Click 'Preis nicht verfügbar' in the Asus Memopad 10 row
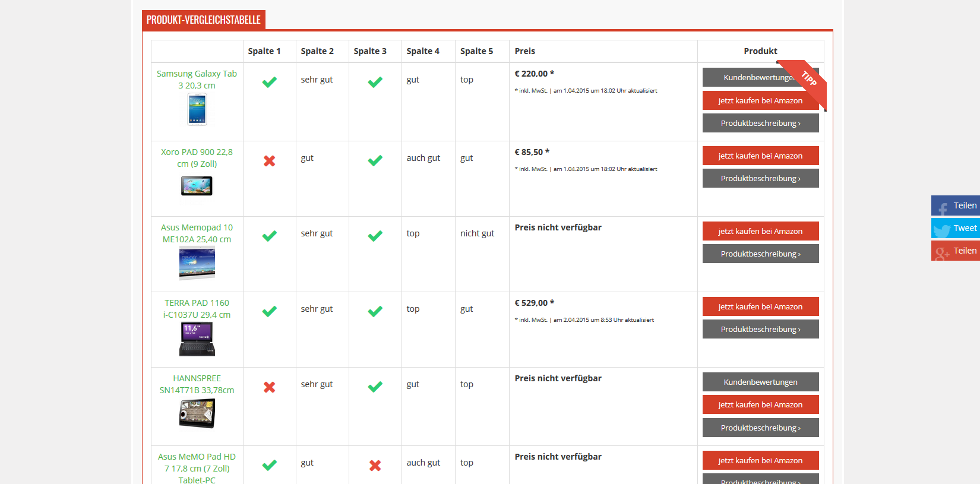 [558, 227]
